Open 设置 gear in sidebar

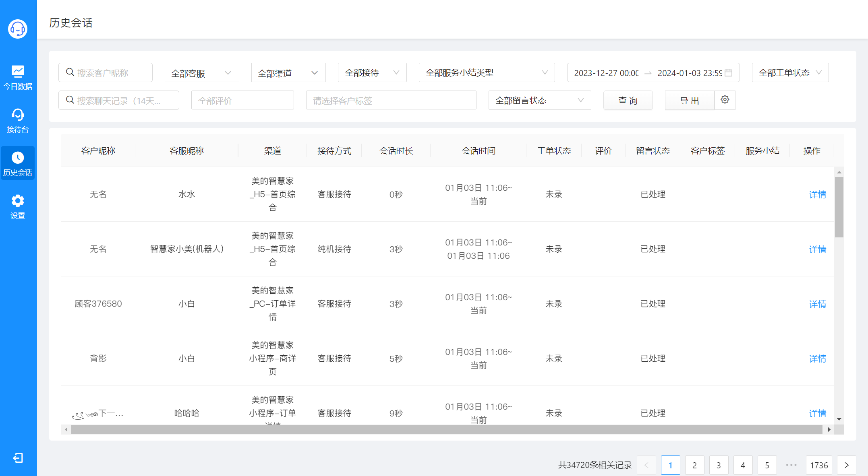point(18,207)
